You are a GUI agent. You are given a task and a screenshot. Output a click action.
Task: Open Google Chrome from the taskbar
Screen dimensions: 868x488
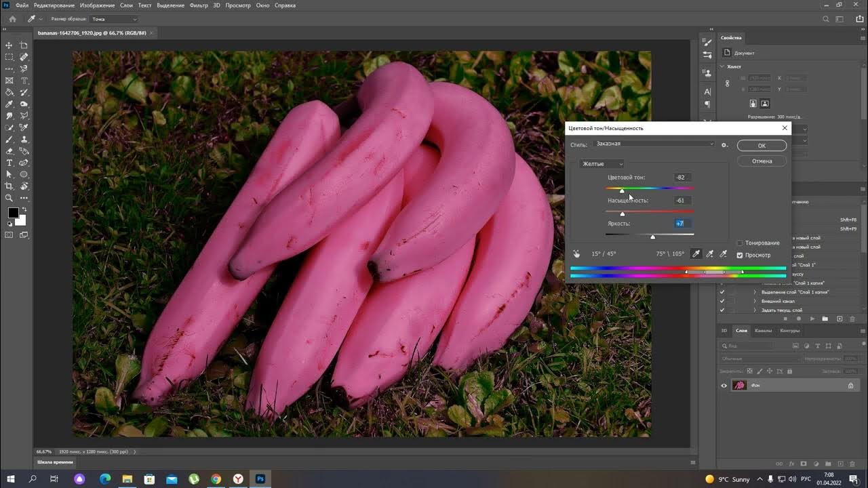tap(216, 479)
